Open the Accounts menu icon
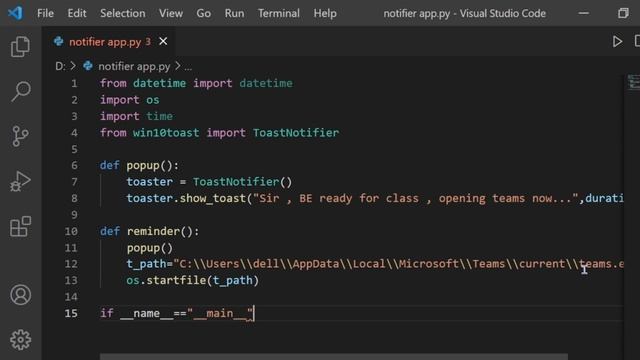Image resolution: width=640 pixels, height=360 pixels. [x=20, y=295]
